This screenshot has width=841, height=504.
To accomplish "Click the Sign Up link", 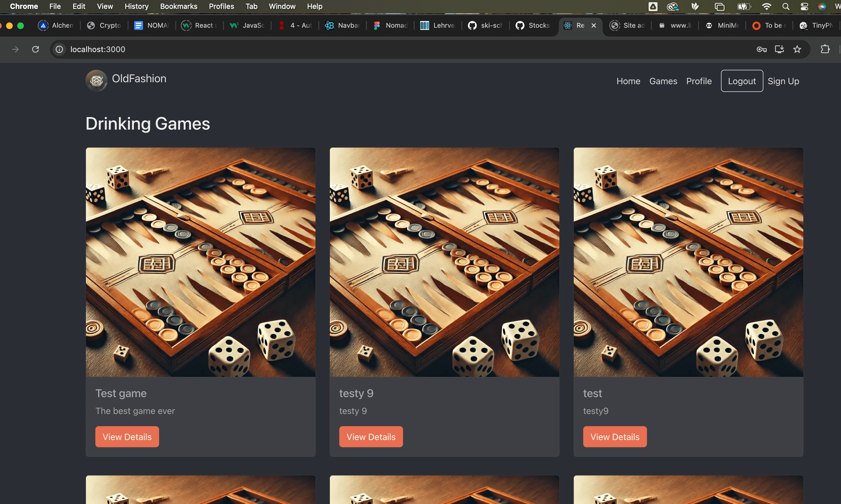I will point(783,81).
